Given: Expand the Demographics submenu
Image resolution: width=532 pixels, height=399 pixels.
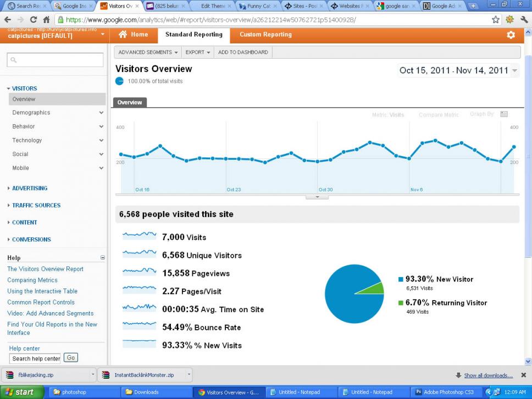Looking at the screenshot, I should pos(101,113).
